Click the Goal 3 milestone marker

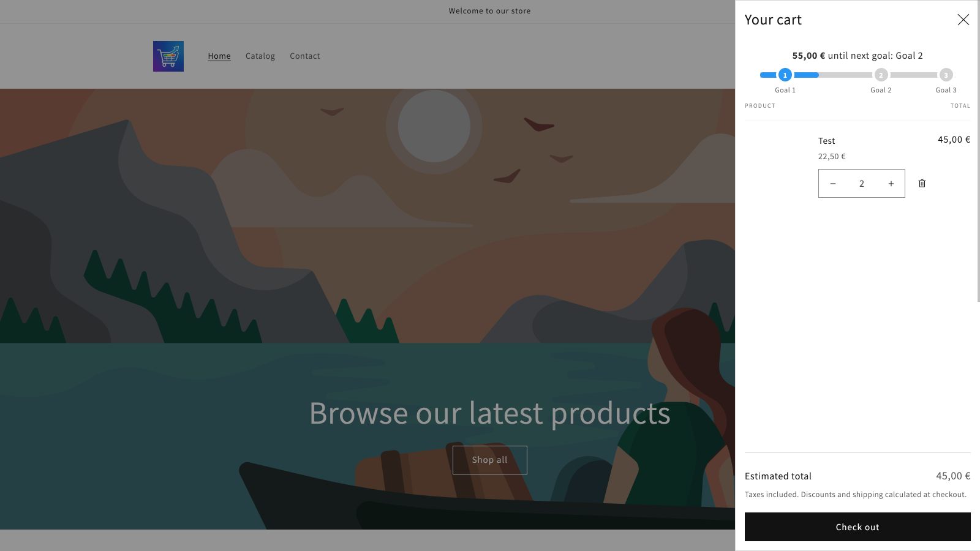(946, 75)
